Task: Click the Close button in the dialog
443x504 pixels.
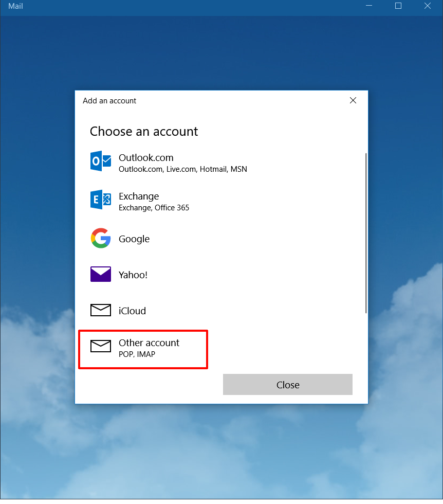Action: tap(287, 385)
